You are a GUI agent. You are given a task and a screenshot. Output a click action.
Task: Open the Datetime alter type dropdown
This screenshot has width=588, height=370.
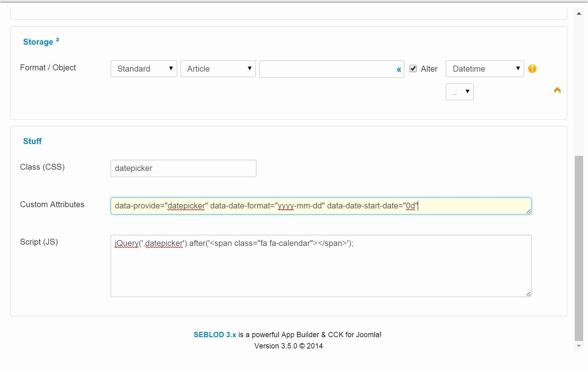pyautogui.click(x=485, y=69)
